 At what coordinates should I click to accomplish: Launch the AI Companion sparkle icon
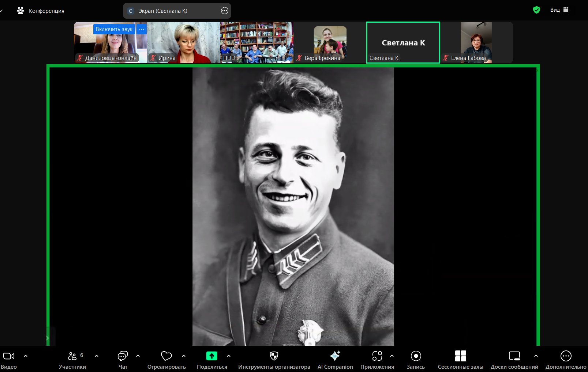click(335, 356)
